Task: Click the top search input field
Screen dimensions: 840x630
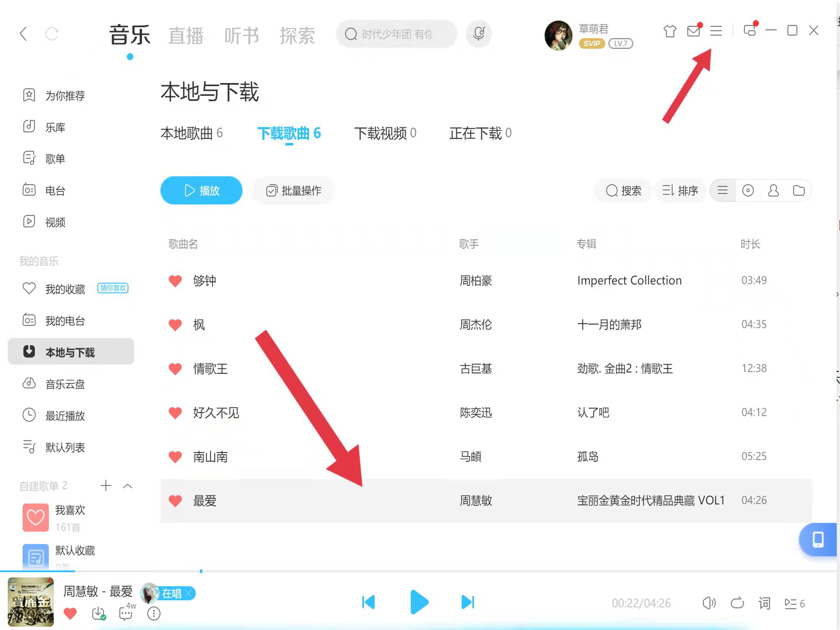Action: [397, 34]
